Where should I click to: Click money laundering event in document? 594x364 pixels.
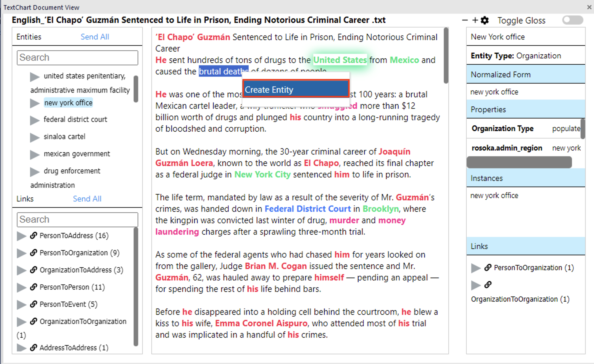tap(392, 220)
